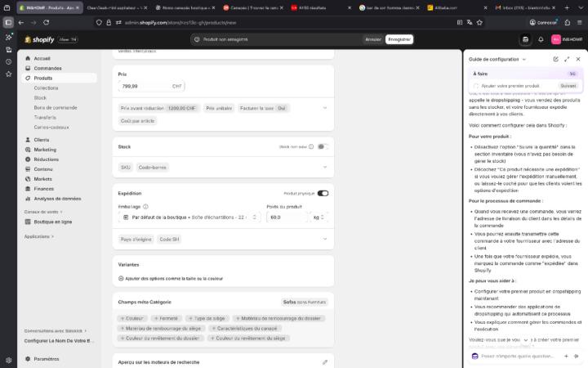
Task: Click the new chat icon in configuration guide
Action: pos(556,60)
